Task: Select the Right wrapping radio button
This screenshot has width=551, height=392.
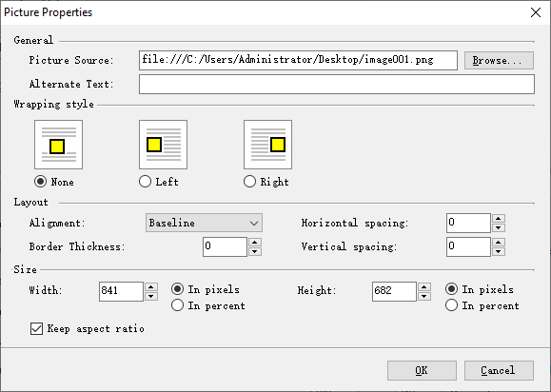Action: click(249, 182)
